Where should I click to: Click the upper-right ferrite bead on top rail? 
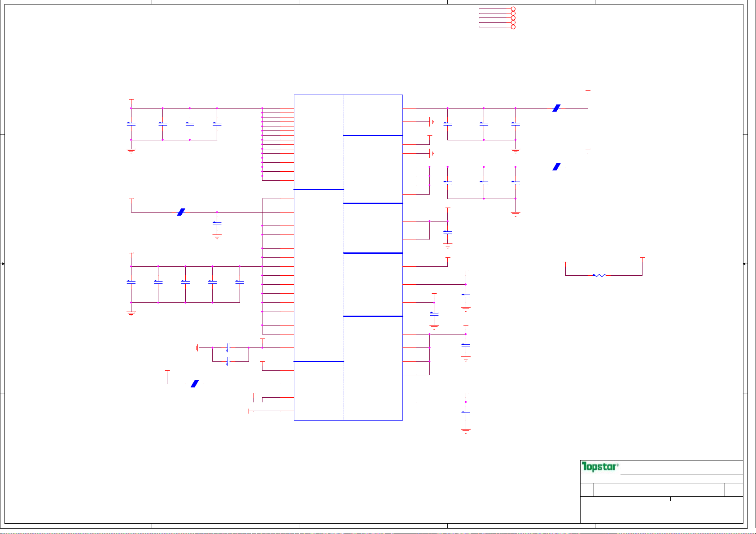(556, 108)
